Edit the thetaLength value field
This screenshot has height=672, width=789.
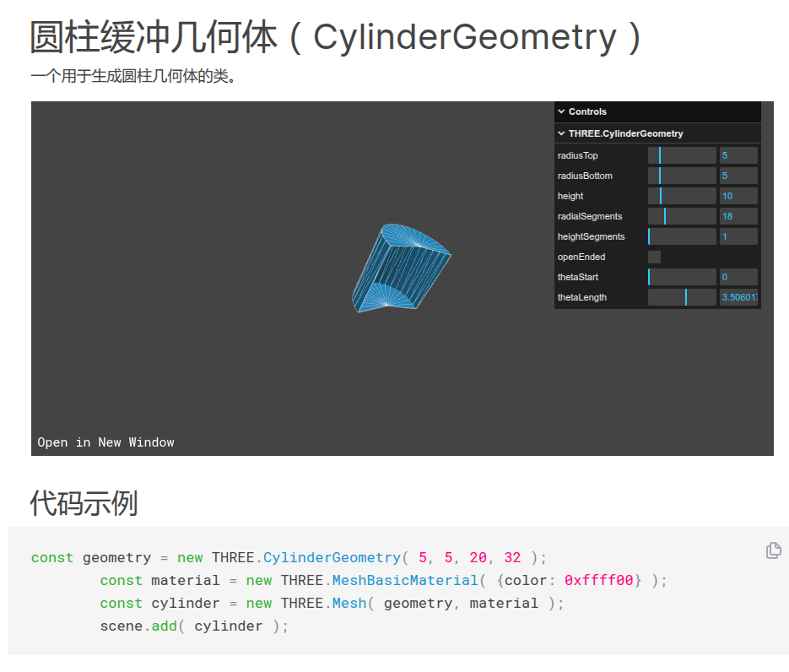(x=738, y=297)
